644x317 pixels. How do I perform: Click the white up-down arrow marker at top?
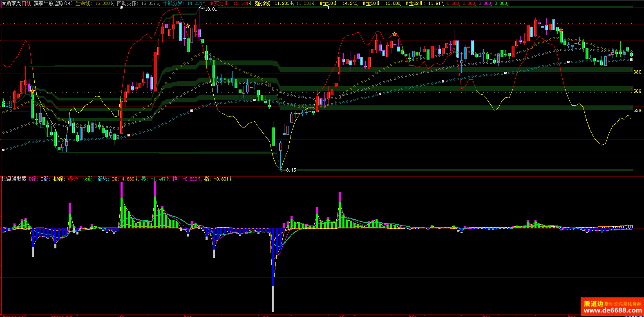pos(329,7)
